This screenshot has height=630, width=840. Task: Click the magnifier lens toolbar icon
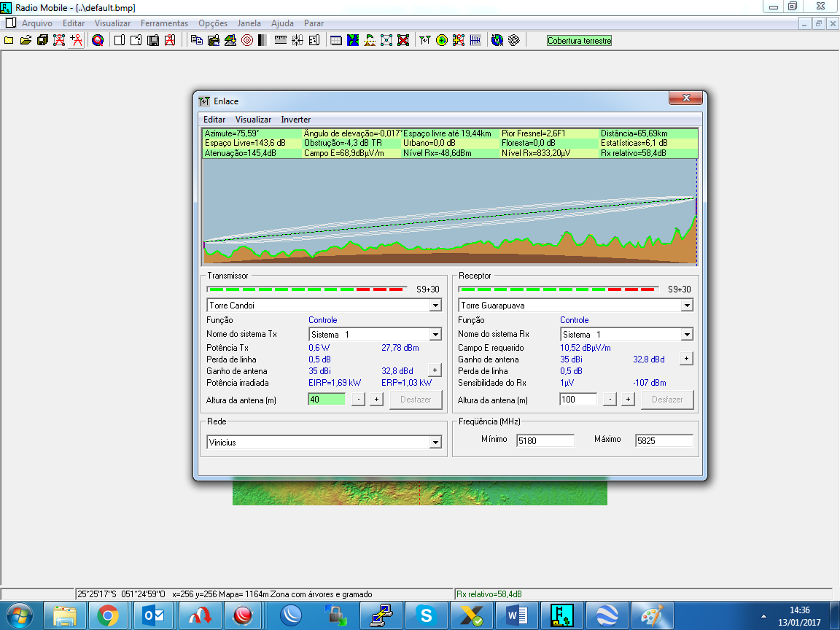point(97,41)
